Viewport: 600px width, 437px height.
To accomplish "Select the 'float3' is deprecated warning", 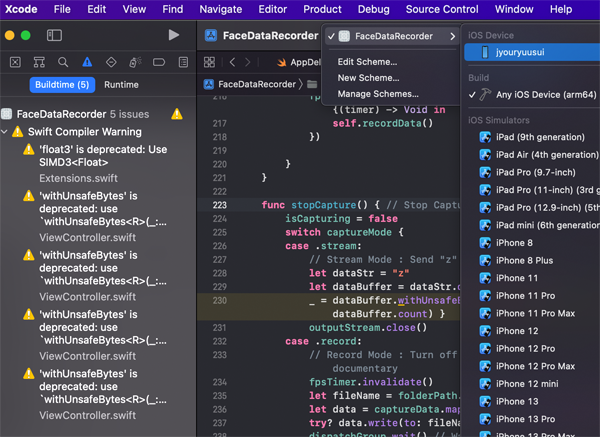I will pyautogui.click(x=103, y=156).
